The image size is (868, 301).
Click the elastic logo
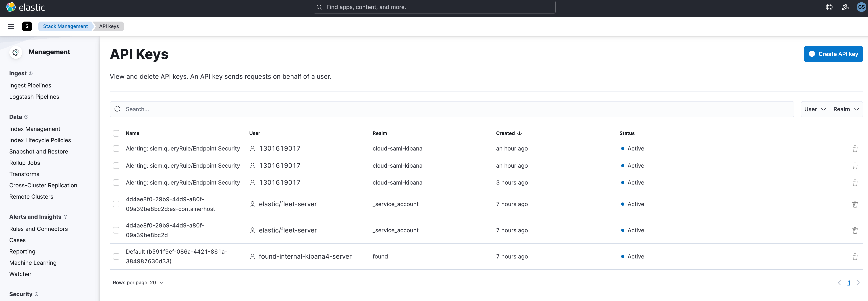click(x=25, y=7)
